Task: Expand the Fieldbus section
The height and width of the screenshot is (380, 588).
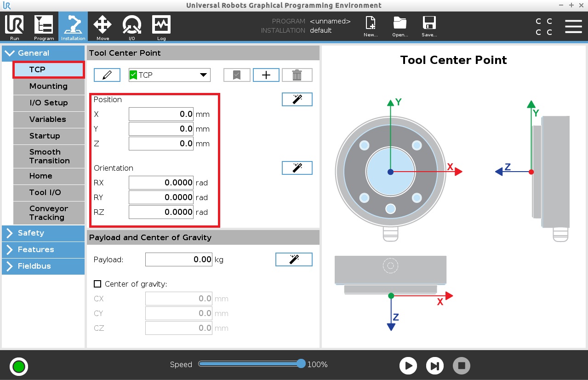Action: 43,266
